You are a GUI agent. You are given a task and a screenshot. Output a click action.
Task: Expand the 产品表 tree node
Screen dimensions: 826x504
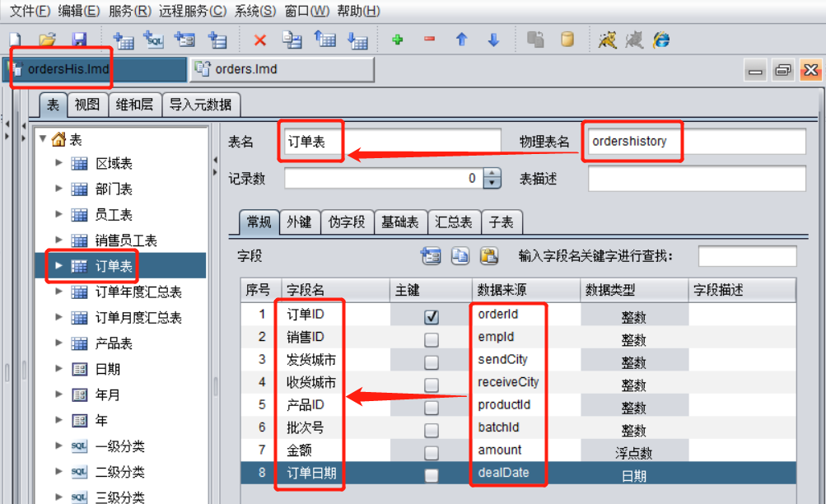59,343
